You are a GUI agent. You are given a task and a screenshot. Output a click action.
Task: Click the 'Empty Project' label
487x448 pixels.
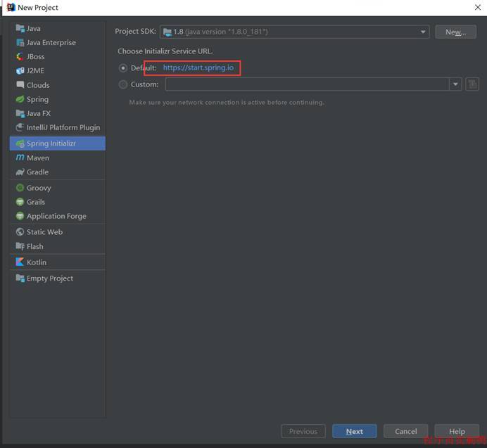click(x=50, y=279)
